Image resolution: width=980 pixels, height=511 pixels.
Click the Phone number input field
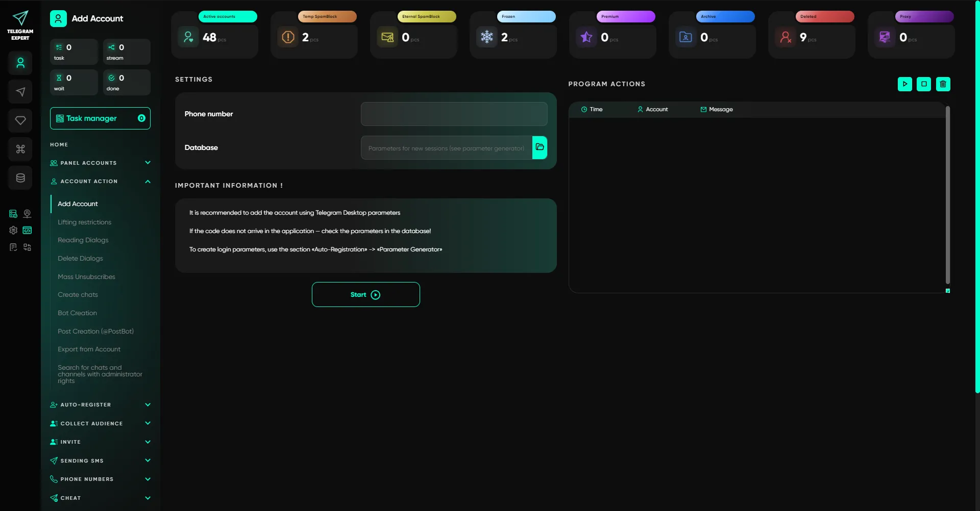pos(454,114)
